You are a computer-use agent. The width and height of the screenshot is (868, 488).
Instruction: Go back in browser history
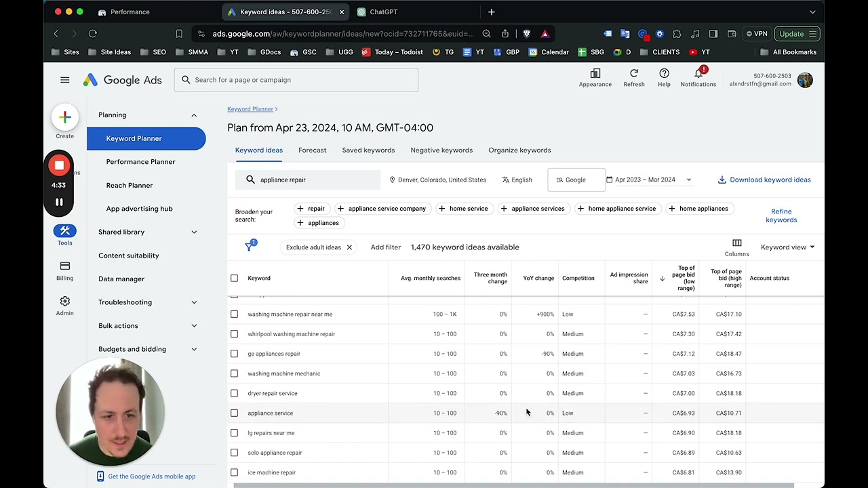pyautogui.click(x=56, y=34)
